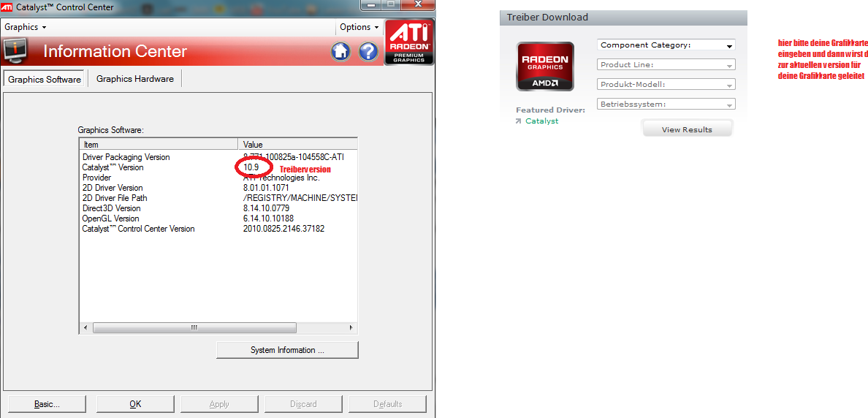Viewport: 868px width, 418px height.
Task: Open the Catalyst featured driver link
Action: [x=541, y=121]
